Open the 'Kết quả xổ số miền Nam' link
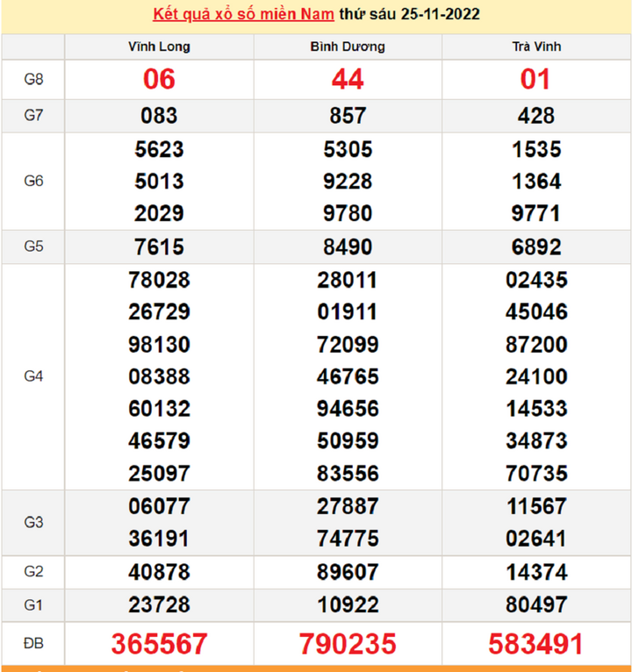632x672 pixels. pos(243,15)
